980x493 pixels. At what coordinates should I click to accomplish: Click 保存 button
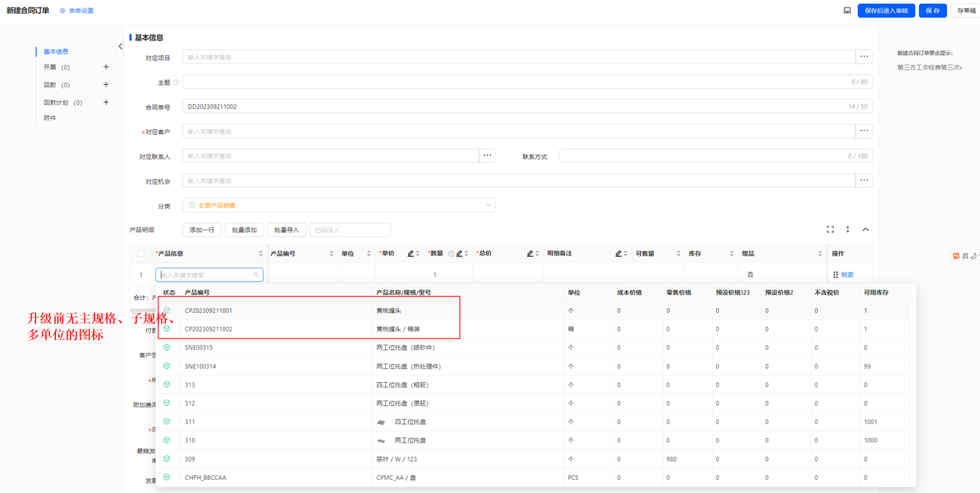pyautogui.click(x=933, y=11)
